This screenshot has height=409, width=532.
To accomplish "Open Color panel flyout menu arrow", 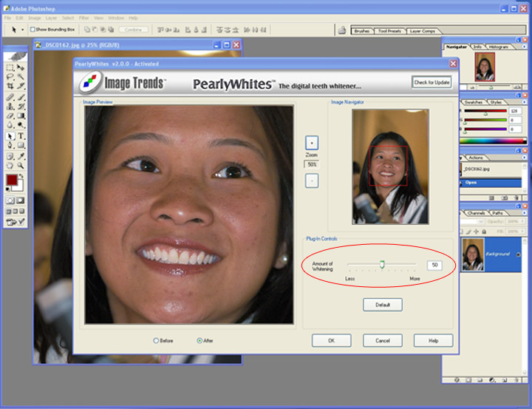I will click(525, 102).
